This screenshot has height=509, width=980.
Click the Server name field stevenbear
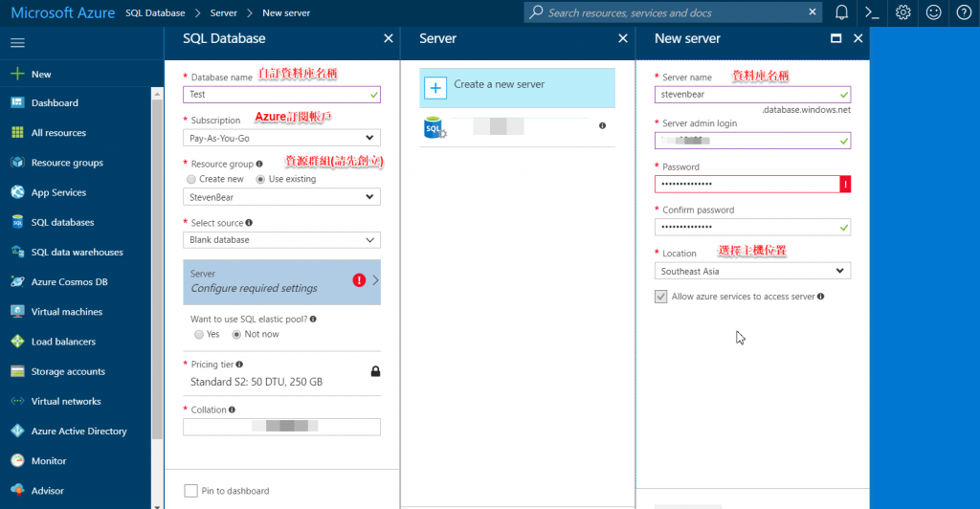point(752,95)
